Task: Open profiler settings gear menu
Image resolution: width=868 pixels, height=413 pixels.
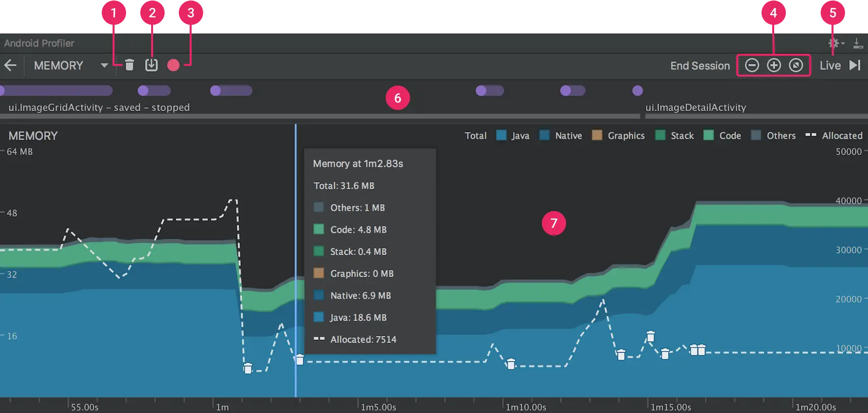Action: [836, 43]
